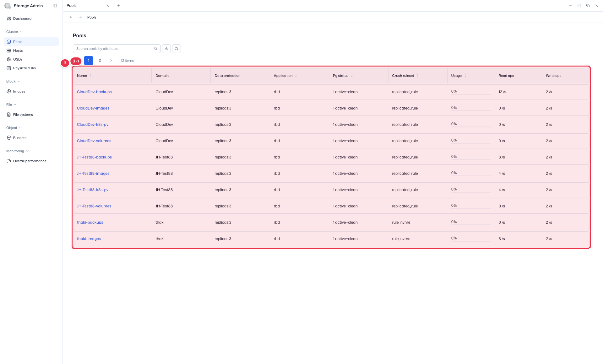Viewport: 603px width, 364px height.
Task: Open Overall performance monitoring
Action: (31, 161)
